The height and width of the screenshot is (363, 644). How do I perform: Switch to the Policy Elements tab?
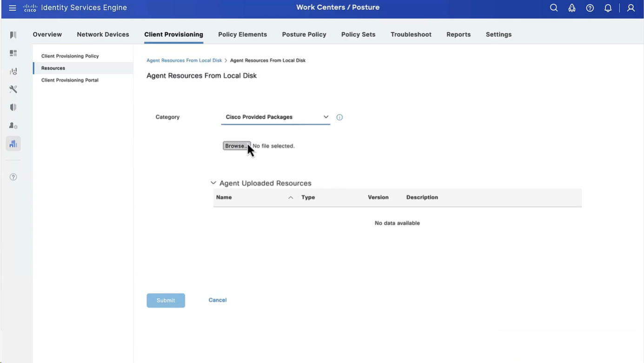tap(242, 34)
